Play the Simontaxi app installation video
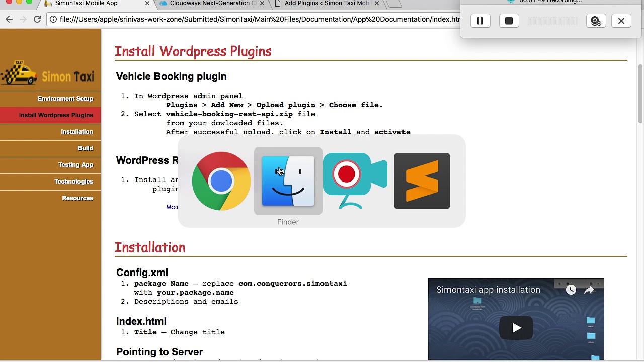 point(516,328)
